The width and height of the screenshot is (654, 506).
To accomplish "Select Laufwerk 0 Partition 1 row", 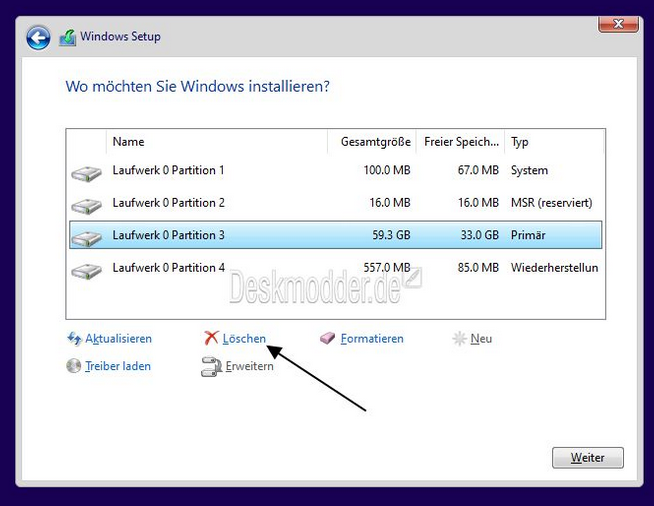I will point(335,170).
